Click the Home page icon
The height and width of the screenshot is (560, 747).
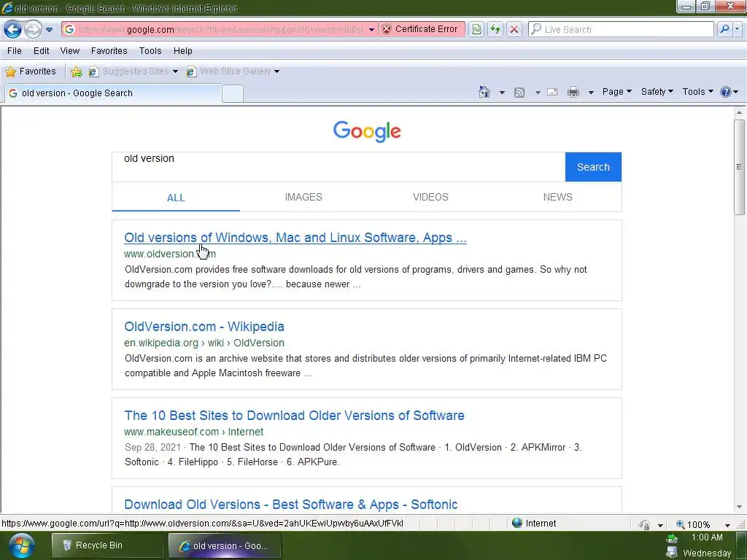pos(484,92)
